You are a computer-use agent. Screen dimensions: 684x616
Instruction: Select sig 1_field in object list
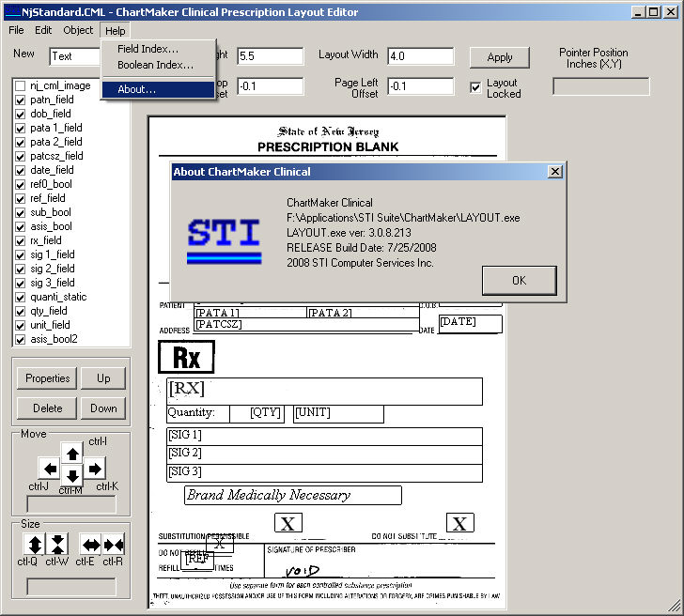coord(53,254)
